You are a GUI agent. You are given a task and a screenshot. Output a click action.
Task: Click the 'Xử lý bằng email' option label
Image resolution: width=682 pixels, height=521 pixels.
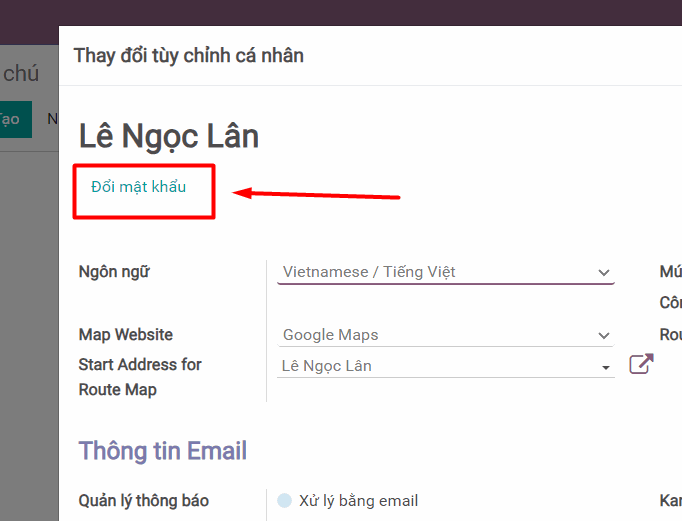(358, 501)
